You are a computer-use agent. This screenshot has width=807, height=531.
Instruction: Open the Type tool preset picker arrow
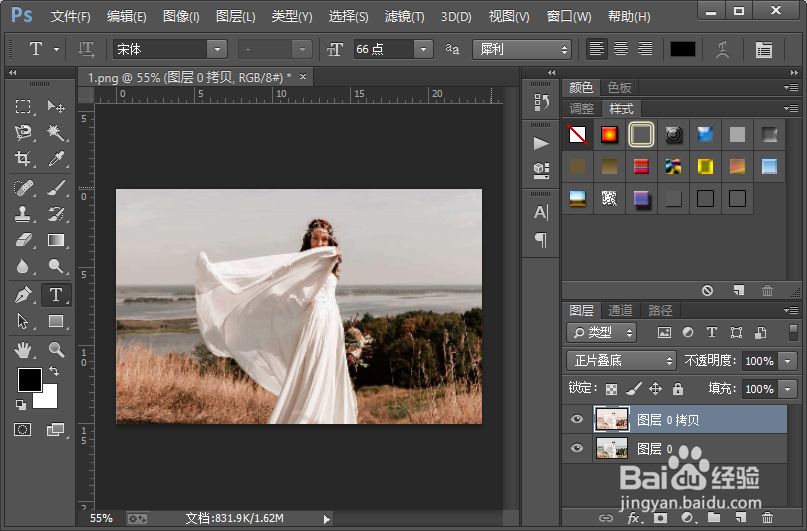click(x=56, y=49)
